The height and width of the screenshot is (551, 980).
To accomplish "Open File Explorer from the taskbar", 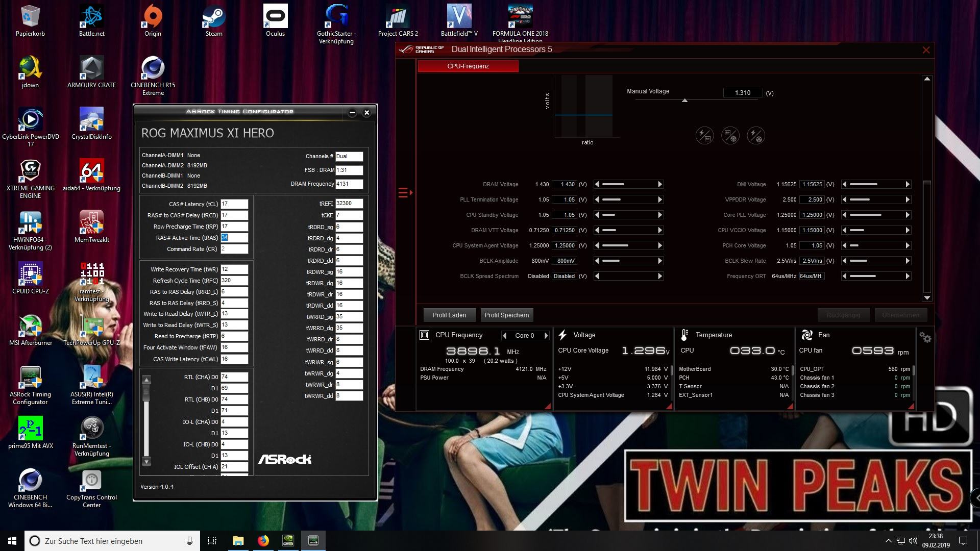I will (238, 541).
